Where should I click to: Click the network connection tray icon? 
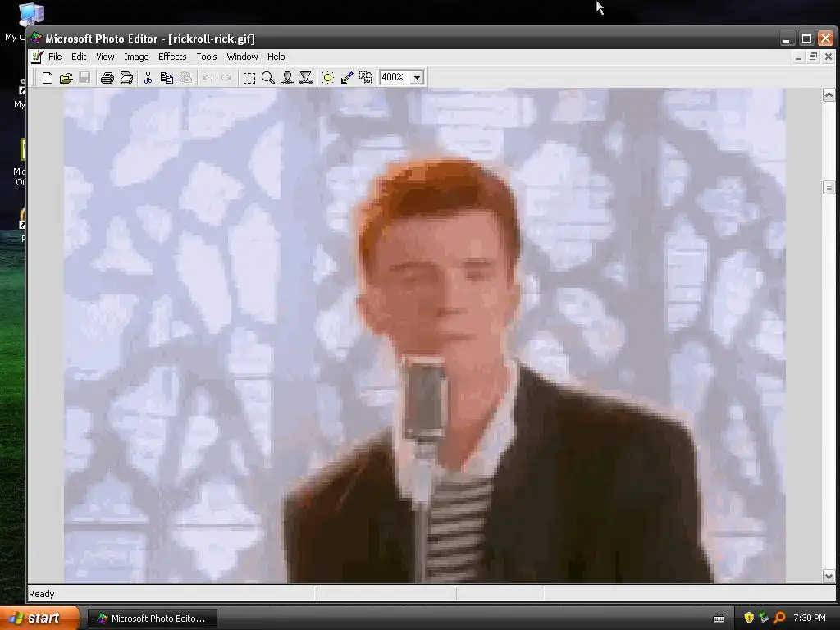tap(764, 618)
